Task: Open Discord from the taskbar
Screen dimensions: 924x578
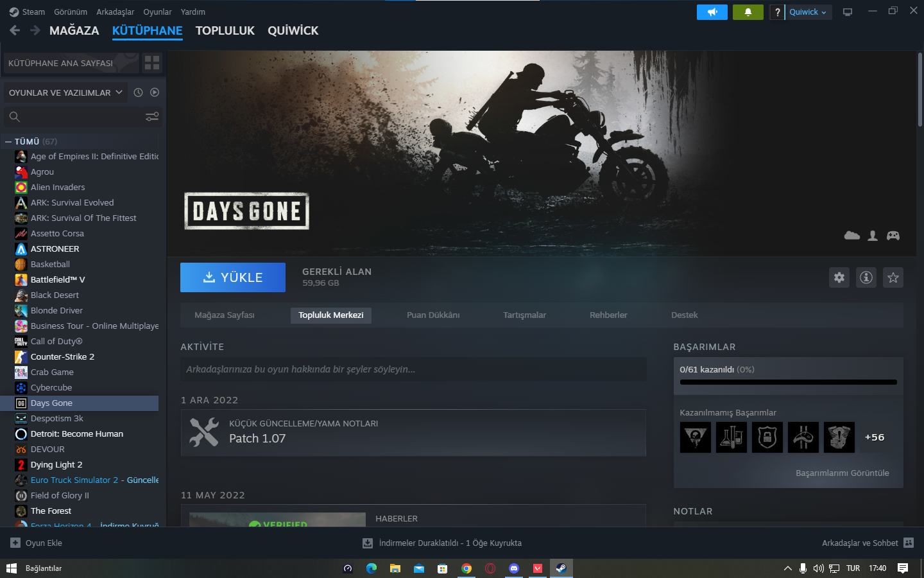Action: 514,568
